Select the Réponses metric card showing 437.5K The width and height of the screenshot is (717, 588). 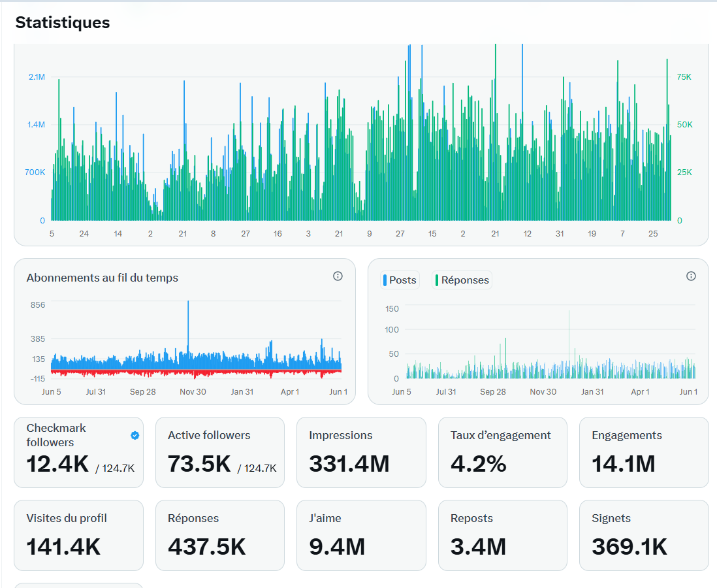[220, 535]
